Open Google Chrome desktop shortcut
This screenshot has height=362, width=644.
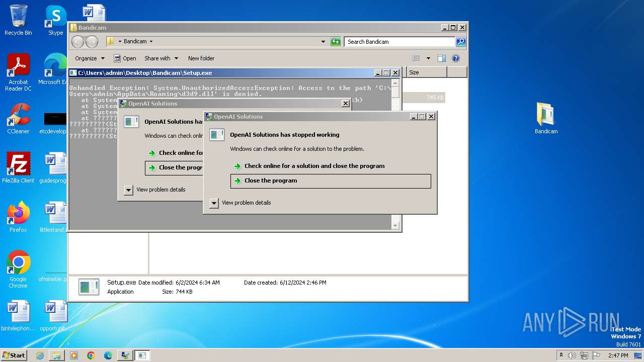tap(18, 269)
